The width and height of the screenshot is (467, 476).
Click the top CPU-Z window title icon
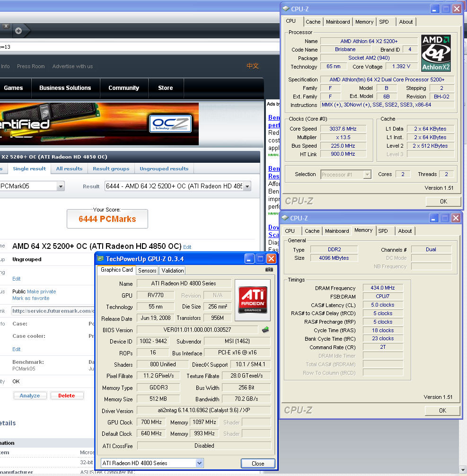286,9
